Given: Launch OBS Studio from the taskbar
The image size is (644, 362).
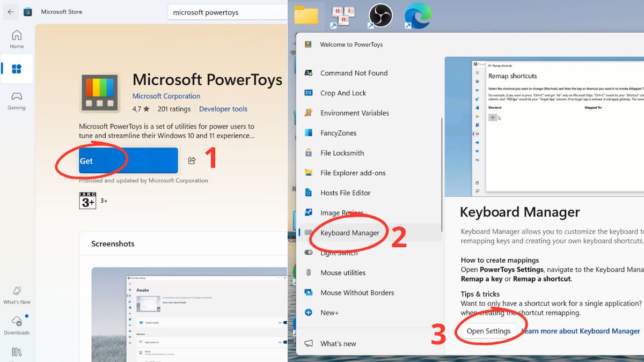Looking at the screenshot, I should [x=380, y=16].
